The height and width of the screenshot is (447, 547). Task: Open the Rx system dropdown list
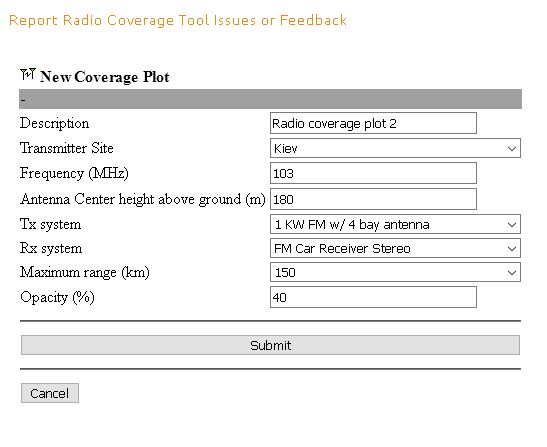click(395, 248)
